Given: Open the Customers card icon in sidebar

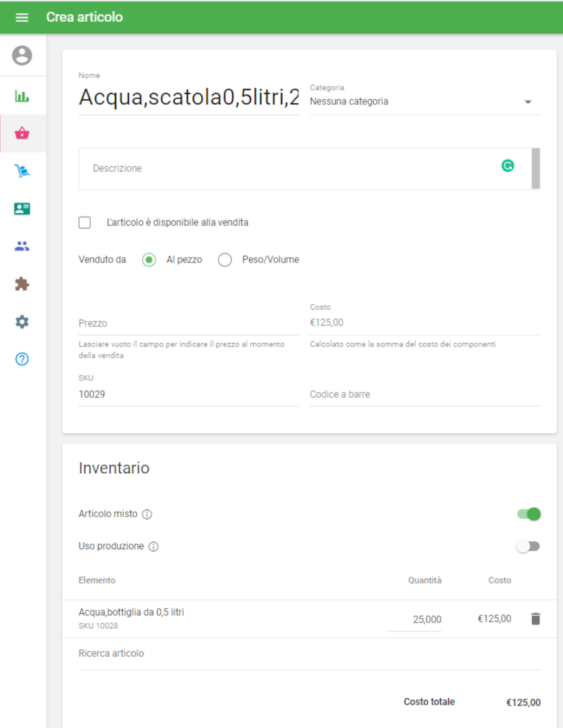Looking at the screenshot, I should pyautogui.click(x=22, y=208).
